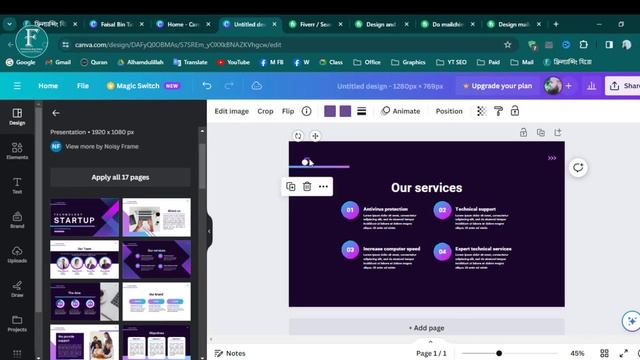Click the browser address bar
The height and width of the screenshot is (360, 640).
coord(286,44)
